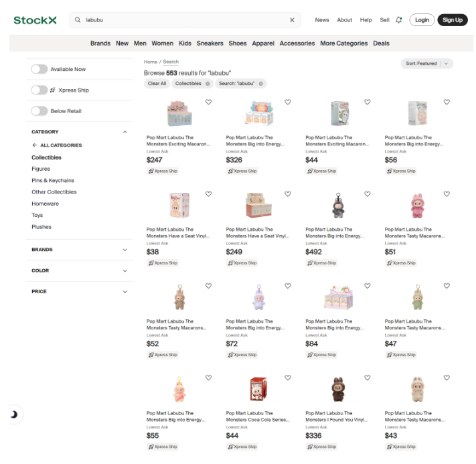Click heart icon on $336 I Found You item

click(x=368, y=378)
